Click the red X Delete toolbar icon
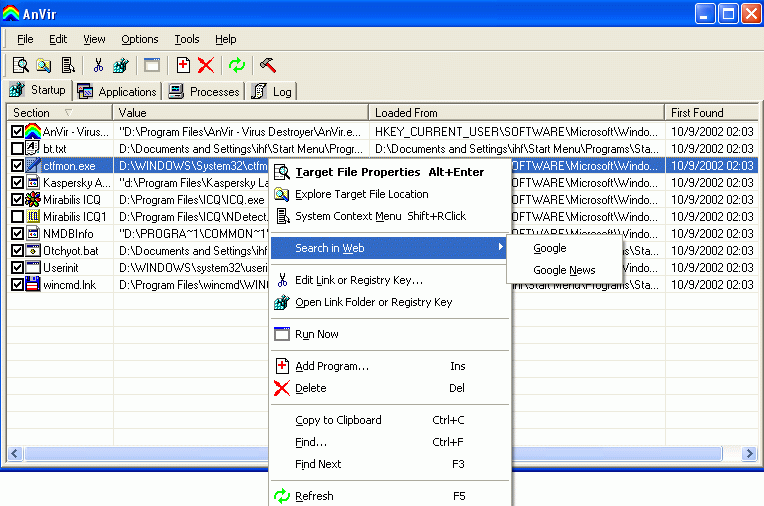This screenshot has width=764, height=506. (206, 65)
